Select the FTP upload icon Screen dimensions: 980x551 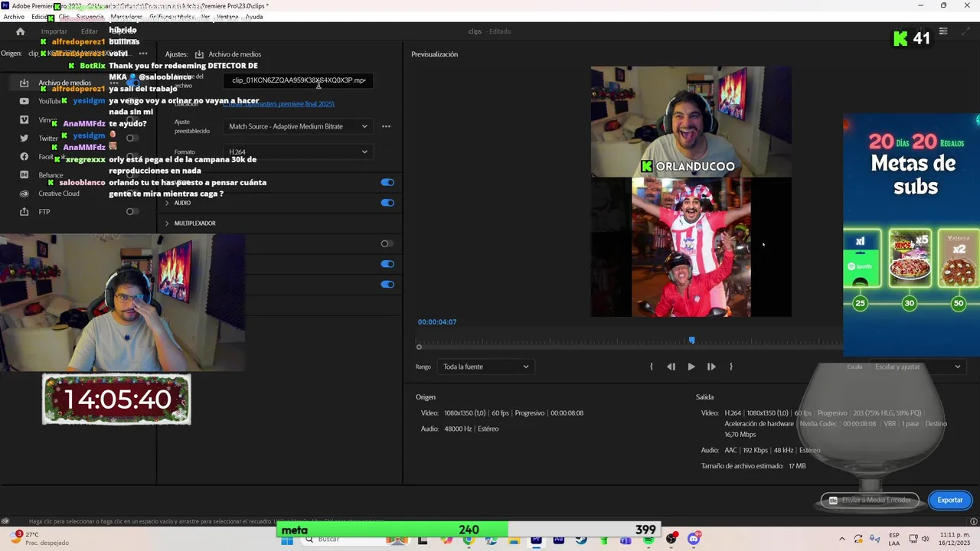pos(24,212)
